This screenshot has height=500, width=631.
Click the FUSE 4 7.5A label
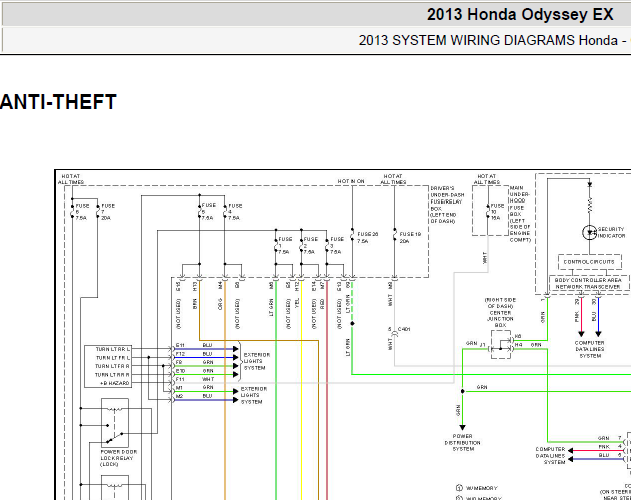pos(235,212)
